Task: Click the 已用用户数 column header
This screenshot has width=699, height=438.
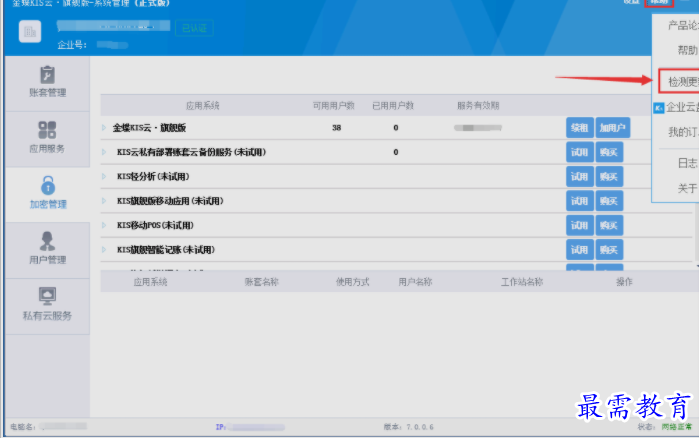Action: [x=393, y=106]
